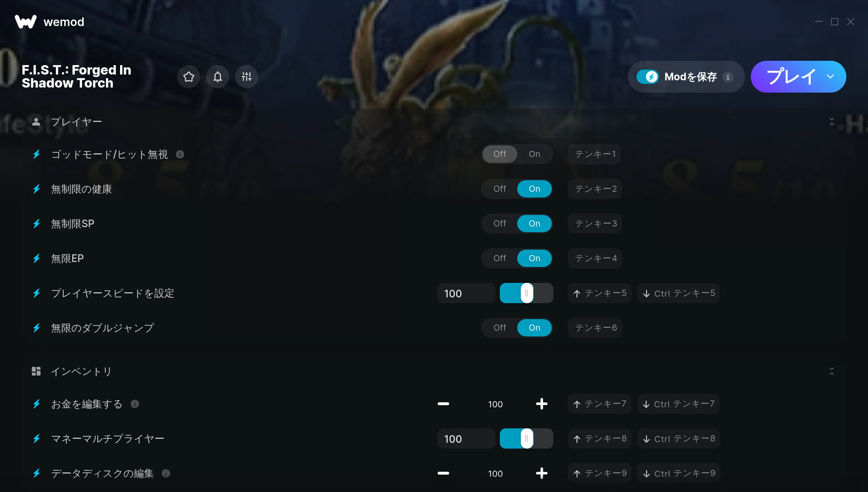Turn Off 無制限の健康
This screenshot has width=868, height=492.
click(x=499, y=189)
